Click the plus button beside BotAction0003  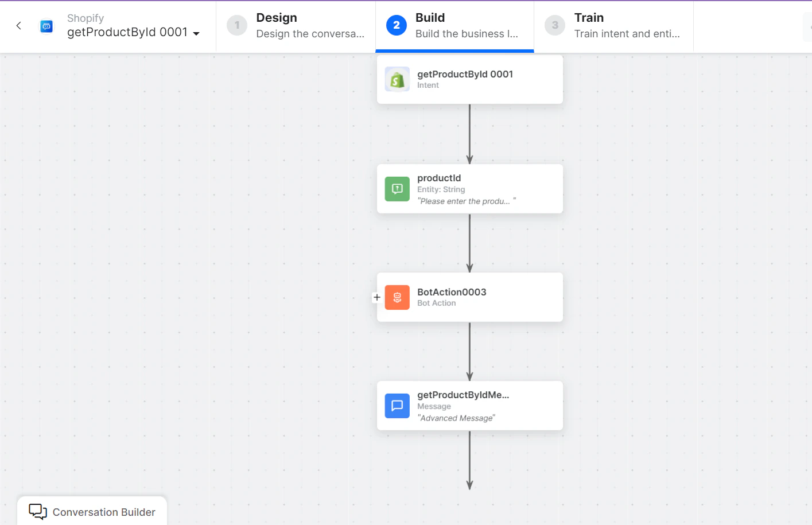[377, 297]
